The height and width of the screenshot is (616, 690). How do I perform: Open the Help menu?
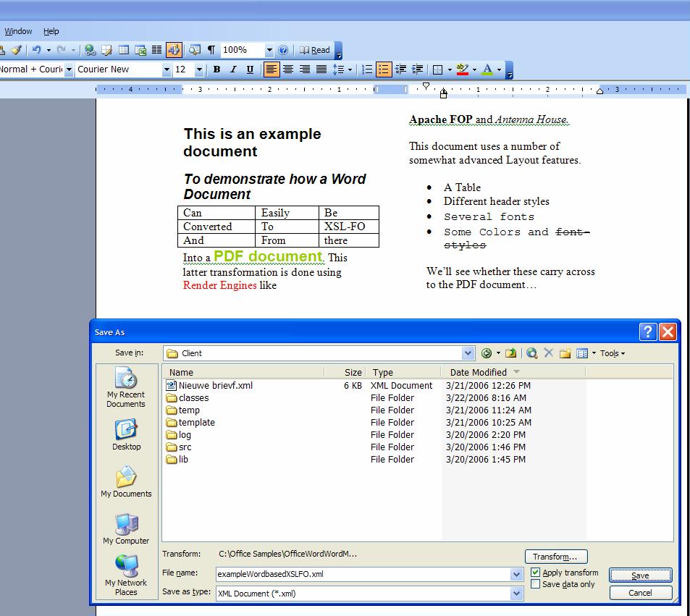pos(51,31)
